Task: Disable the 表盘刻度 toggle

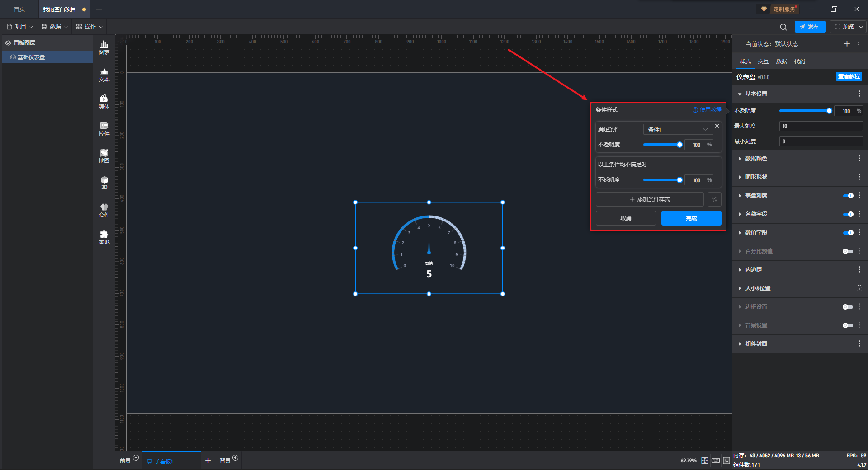Action: tap(848, 196)
